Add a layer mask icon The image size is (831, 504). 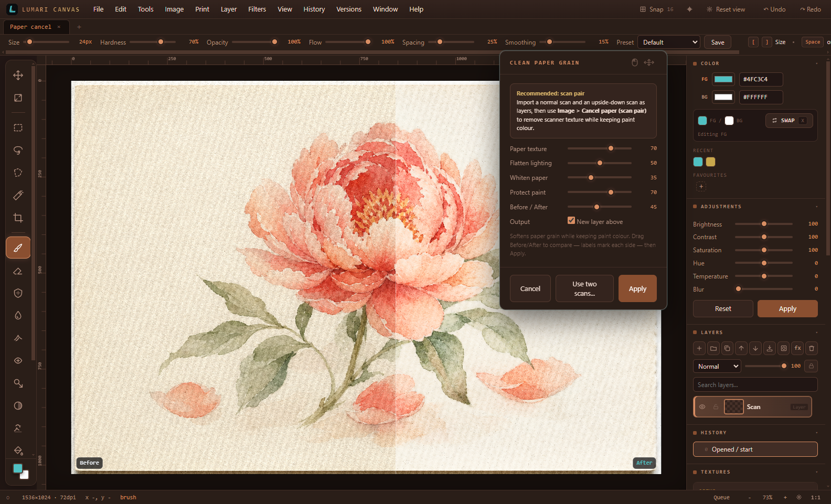pos(784,348)
